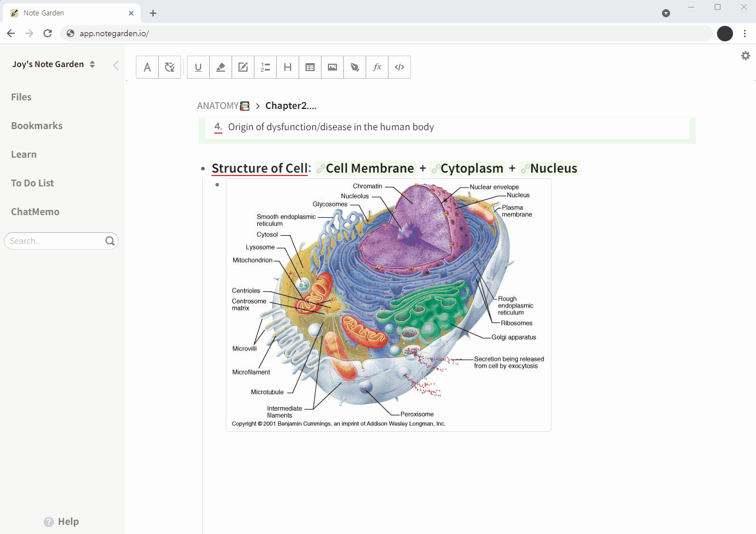Click the text style A button
756x534 pixels.
pyautogui.click(x=147, y=67)
